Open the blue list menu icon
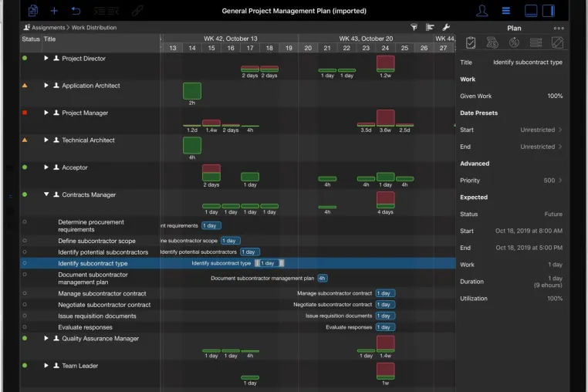The width and height of the screenshot is (588, 392). tap(506, 11)
